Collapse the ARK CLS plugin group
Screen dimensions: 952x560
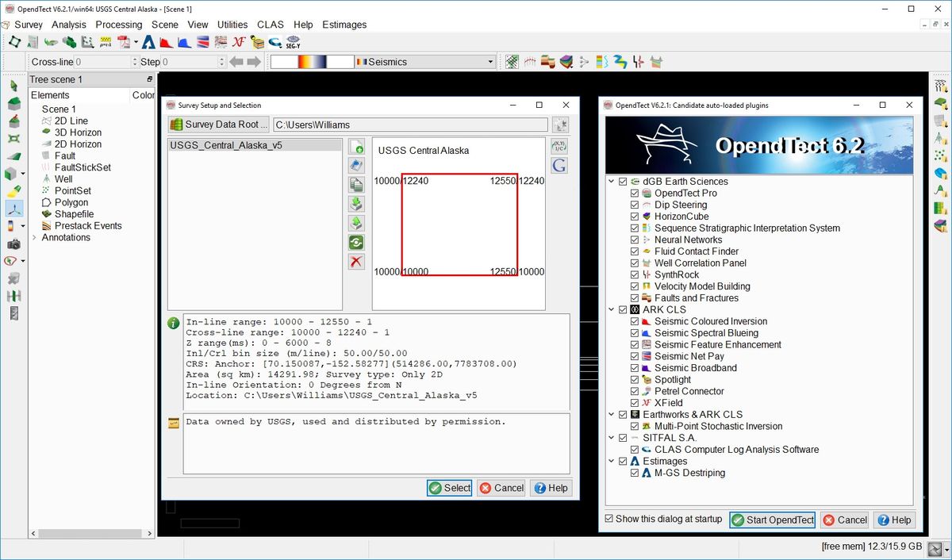pyautogui.click(x=611, y=309)
